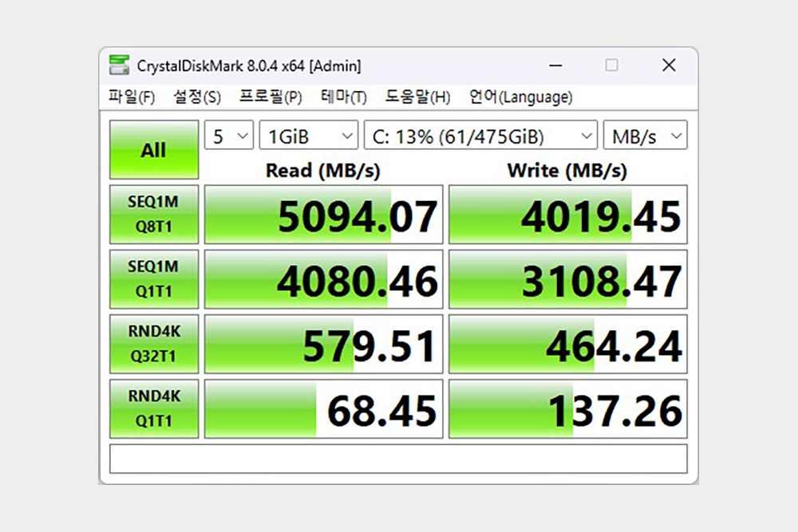Close the CrystalDiskMark window
Screen dimensions: 798x532
point(669,65)
